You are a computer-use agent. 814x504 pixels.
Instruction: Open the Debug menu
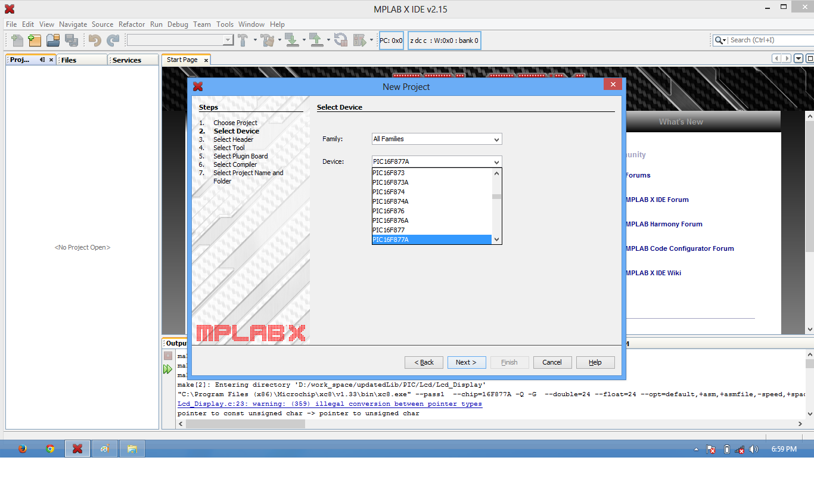click(x=178, y=24)
